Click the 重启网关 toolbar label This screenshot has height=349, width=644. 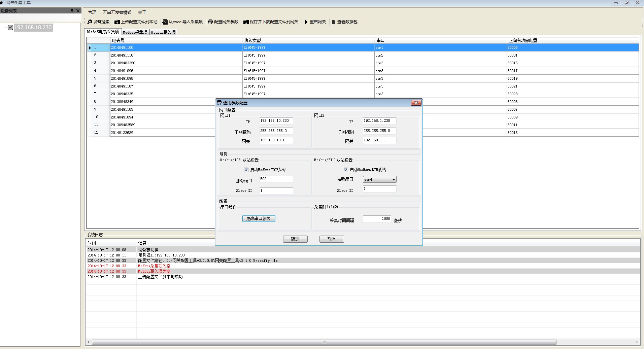point(318,22)
